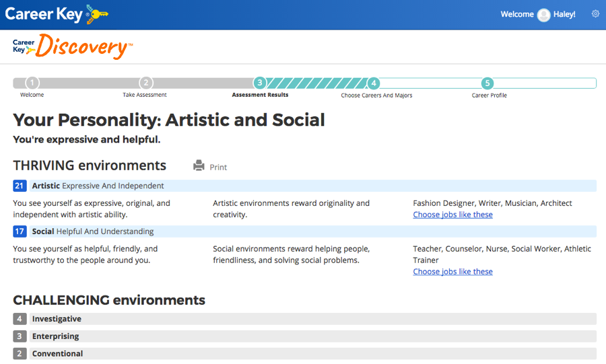The width and height of the screenshot is (606, 364).
Task: Click step 3 Assessment Results circle
Action: tap(260, 83)
